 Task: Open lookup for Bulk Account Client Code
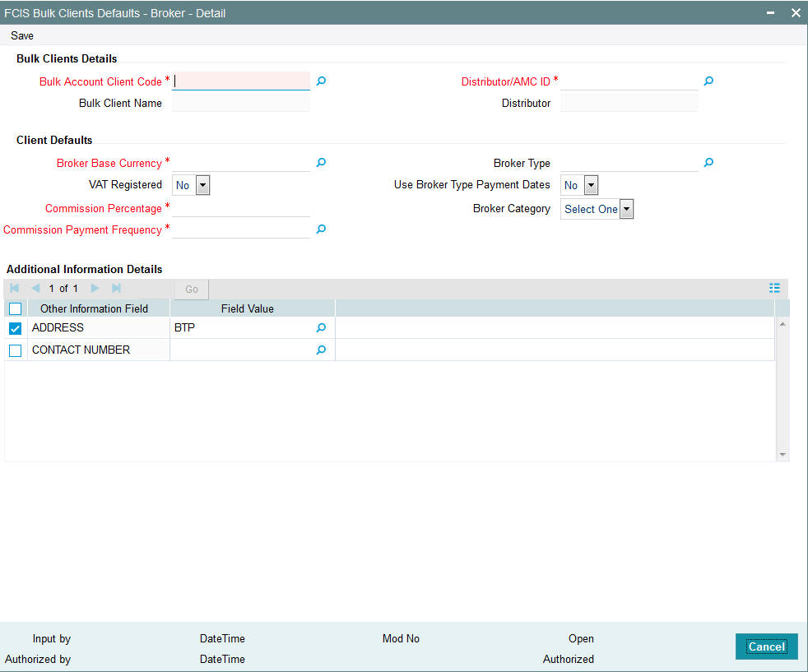(321, 81)
